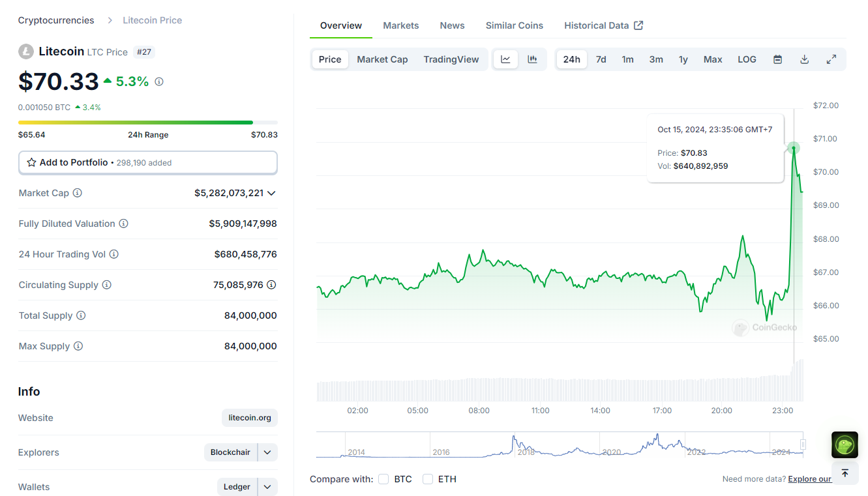
Task: Open the Wallets dropdown arrow next to Ledger
Action: point(267,487)
